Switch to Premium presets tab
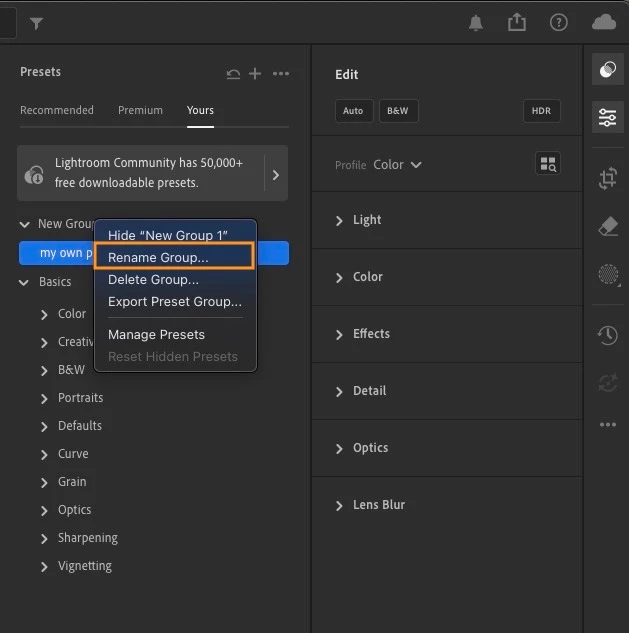This screenshot has height=633, width=629. tap(140, 110)
